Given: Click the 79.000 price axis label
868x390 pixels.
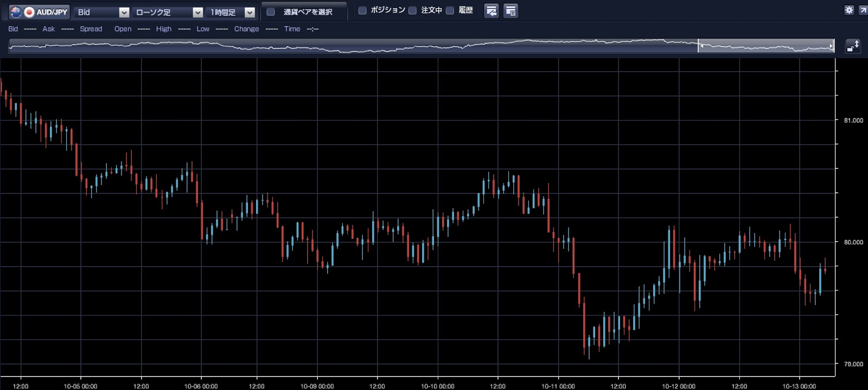Looking at the screenshot, I should click(853, 364).
